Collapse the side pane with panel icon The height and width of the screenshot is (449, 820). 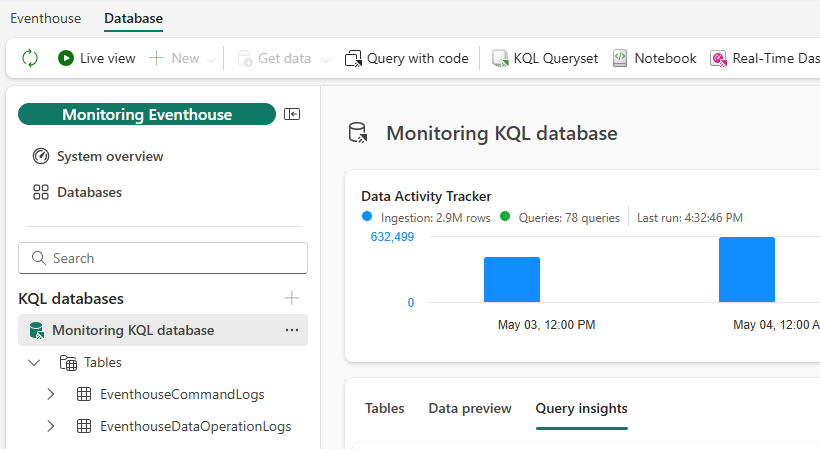pyautogui.click(x=292, y=114)
